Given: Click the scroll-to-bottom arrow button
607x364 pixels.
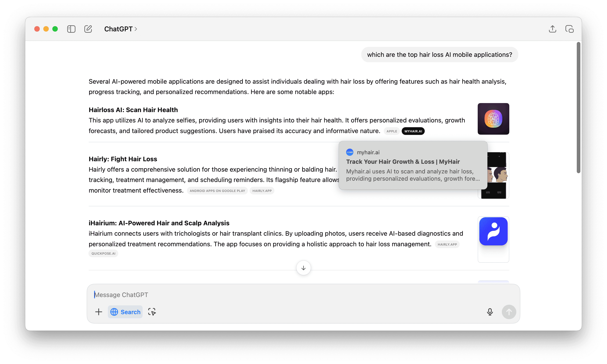Looking at the screenshot, I should tap(303, 268).
